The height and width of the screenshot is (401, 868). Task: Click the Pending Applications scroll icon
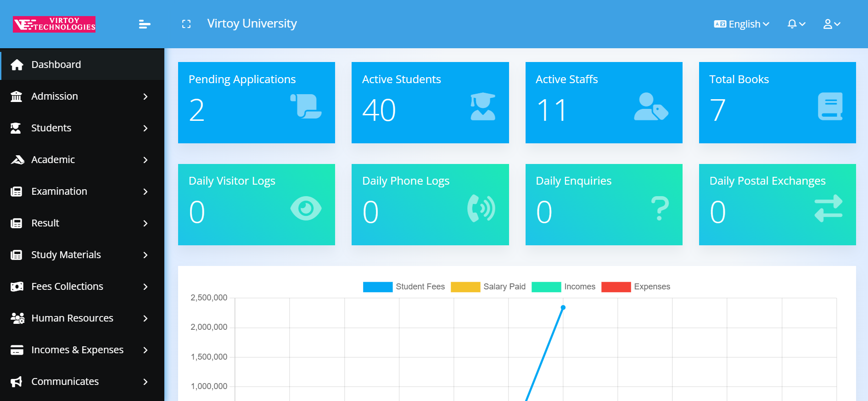[306, 106]
